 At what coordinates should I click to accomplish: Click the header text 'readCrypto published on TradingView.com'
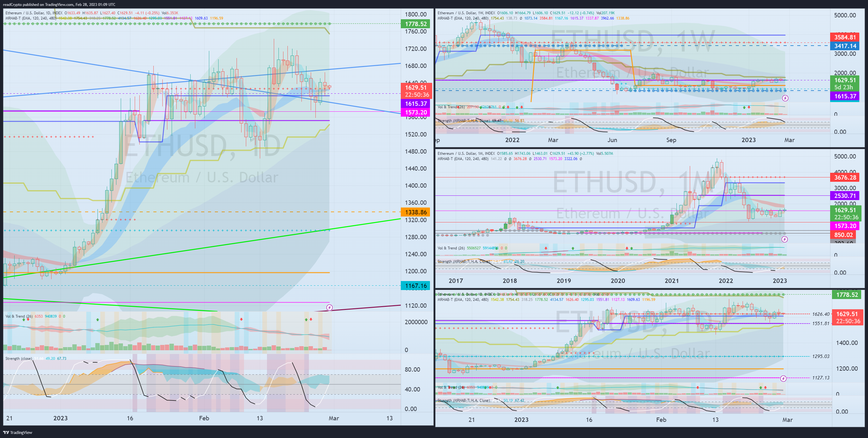pos(38,4)
